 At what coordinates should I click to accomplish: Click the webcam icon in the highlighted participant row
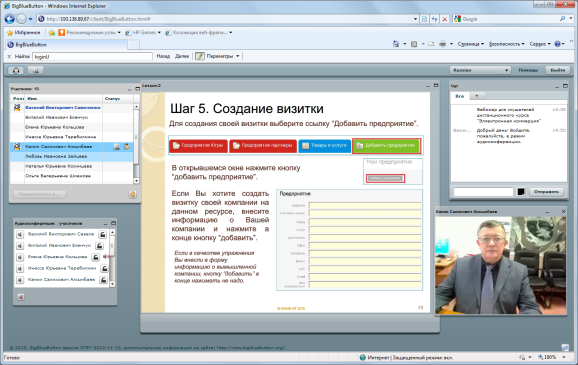click(116, 147)
